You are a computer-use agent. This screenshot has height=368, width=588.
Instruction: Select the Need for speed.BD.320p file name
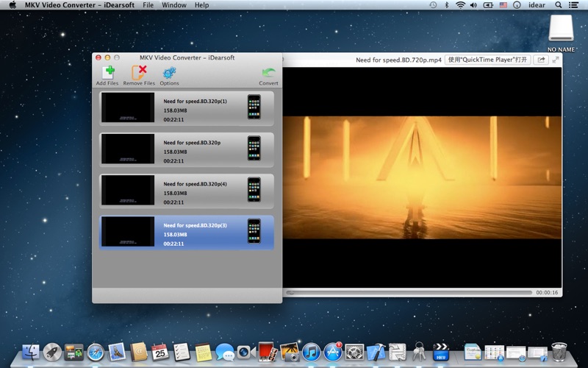[x=192, y=143]
